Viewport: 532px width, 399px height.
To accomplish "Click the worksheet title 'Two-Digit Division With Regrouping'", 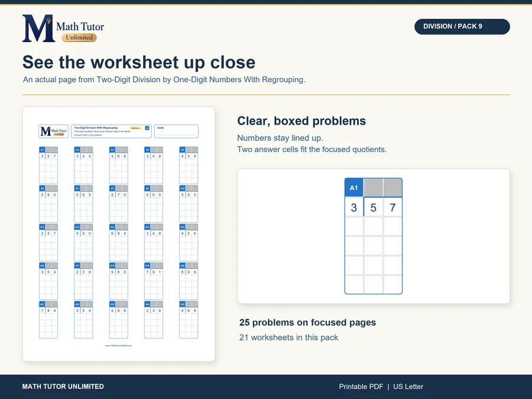I will [x=96, y=128].
